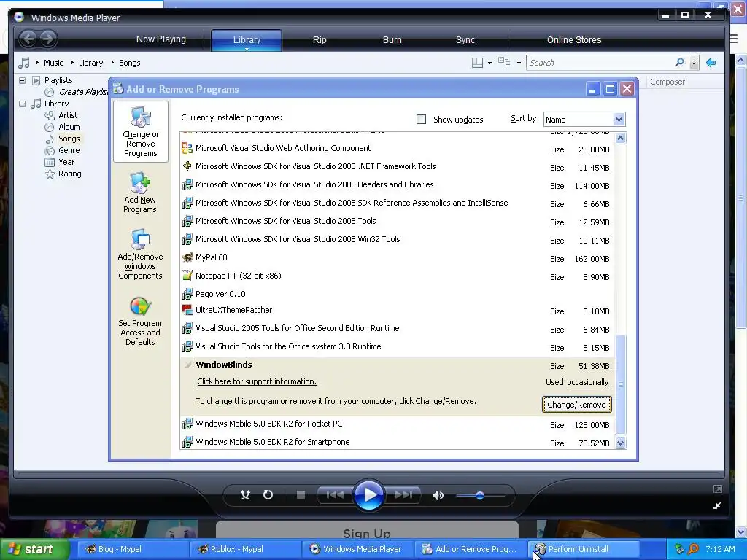The image size is (747, 560).
Task: Click the Search input field
Action: tap(600, 63)
